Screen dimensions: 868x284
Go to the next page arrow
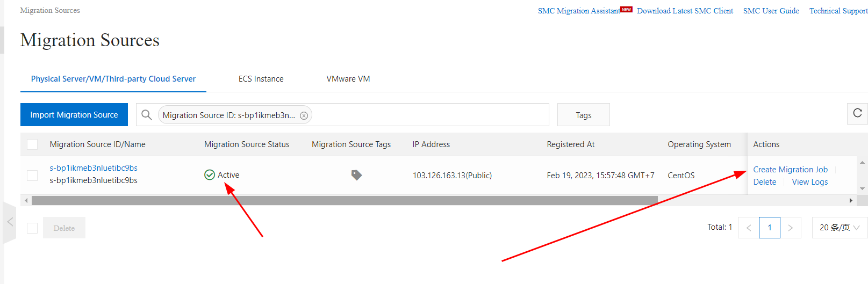790,228
